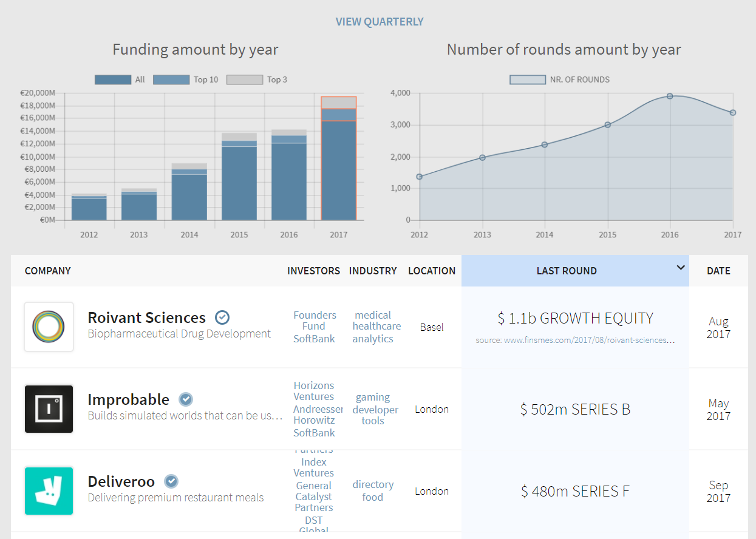This screenshot has width=756, height=539.
Task: Open the finsmes.com source link
Action: [x=575, y=341]
